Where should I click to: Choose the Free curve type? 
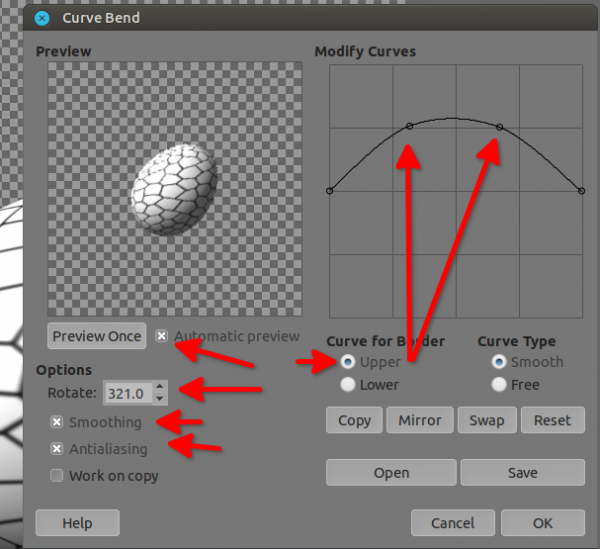tap(499, 384)
